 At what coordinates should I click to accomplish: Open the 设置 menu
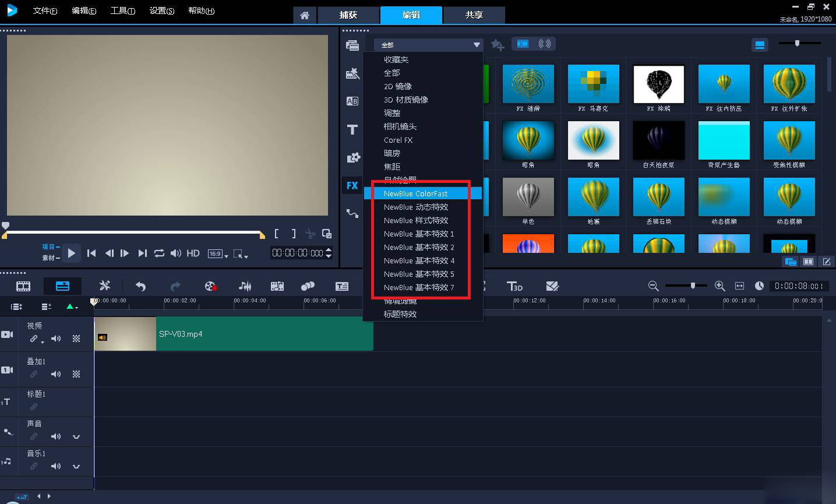161,10
